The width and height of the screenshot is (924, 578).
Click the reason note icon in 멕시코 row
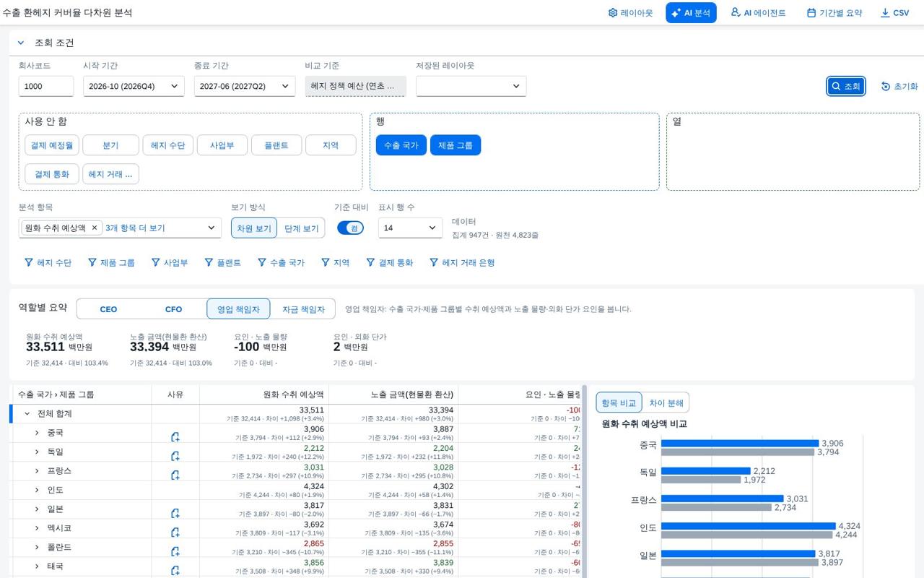point(175,532)
